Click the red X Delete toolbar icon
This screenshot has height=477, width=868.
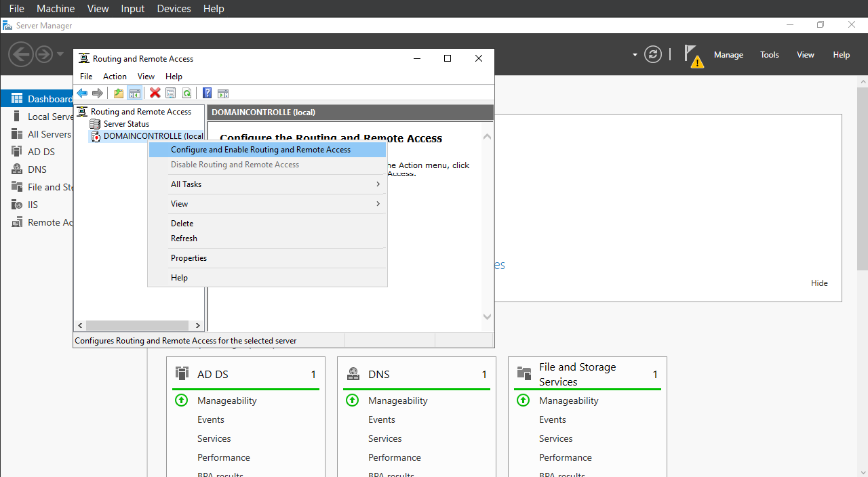click(155, 93)
